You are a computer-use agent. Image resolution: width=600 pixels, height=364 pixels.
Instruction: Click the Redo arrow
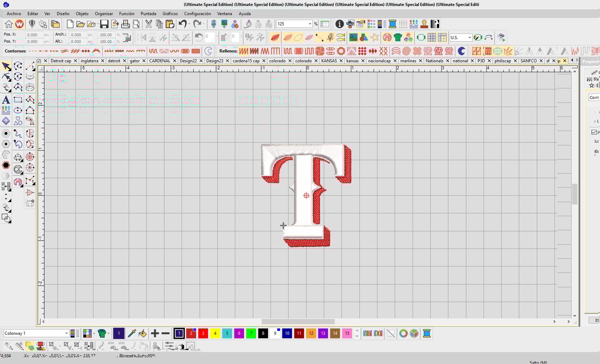pos(197,24)
